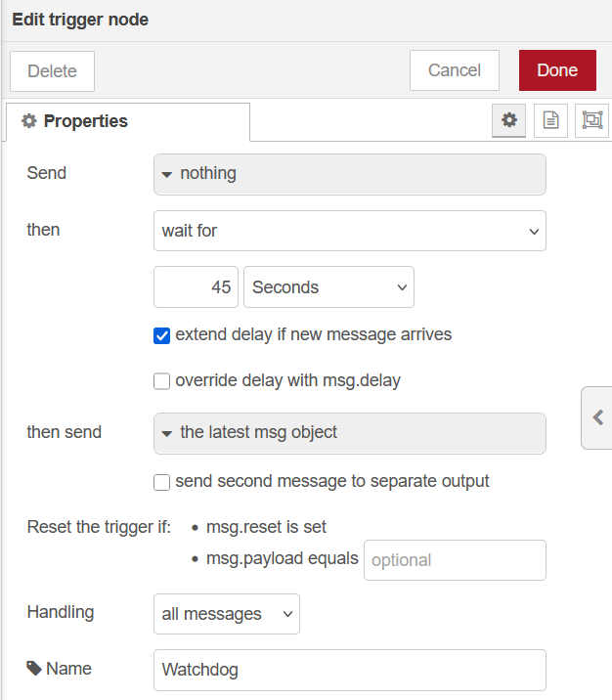Click the delay duration field showing 45

coord(196,287)
